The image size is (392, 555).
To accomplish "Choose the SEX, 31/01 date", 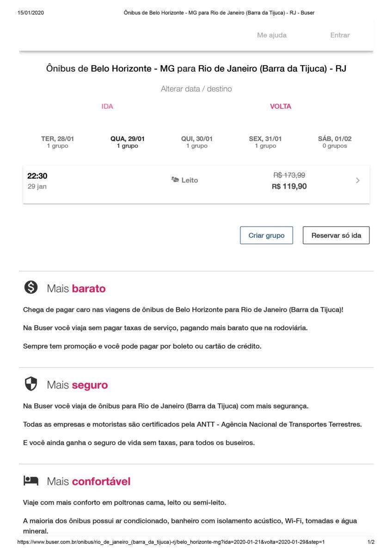I will (x=265, y=142).
